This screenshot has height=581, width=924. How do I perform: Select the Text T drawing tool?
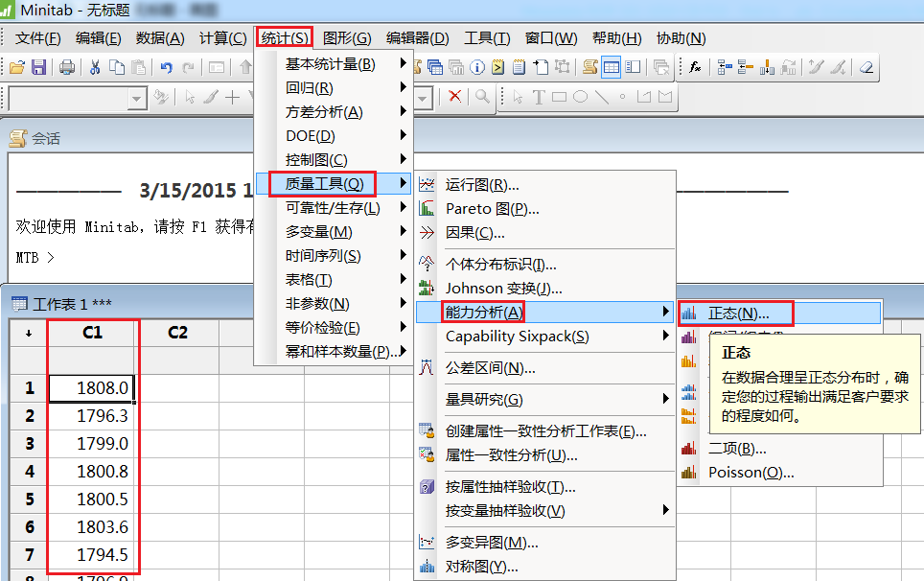(x=539, y=97)
